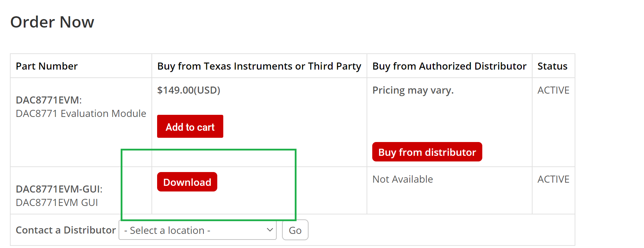Expand the location list chevron arrow
The image size is (644, 248).
(x=270, y=230)
